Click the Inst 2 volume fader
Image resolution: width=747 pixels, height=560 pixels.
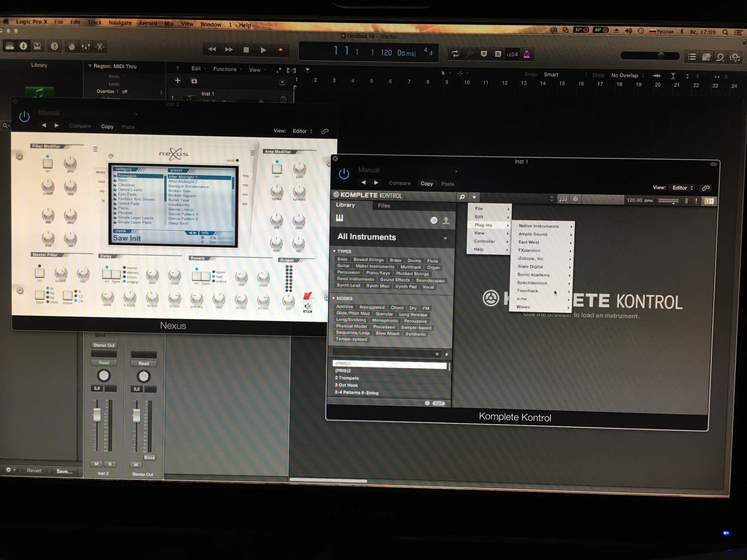click(x=97, y=415)
